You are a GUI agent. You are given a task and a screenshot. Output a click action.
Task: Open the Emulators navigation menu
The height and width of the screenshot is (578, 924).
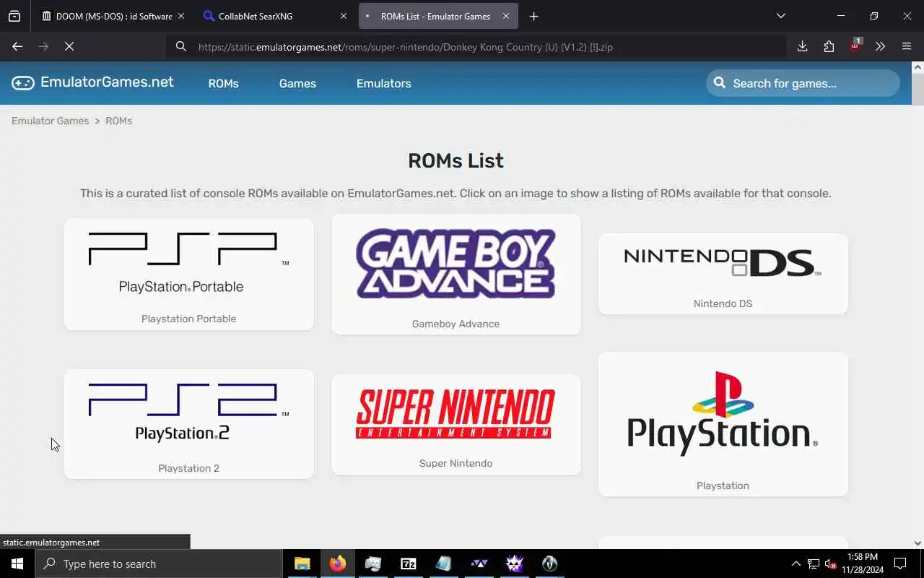coord(383,84)
